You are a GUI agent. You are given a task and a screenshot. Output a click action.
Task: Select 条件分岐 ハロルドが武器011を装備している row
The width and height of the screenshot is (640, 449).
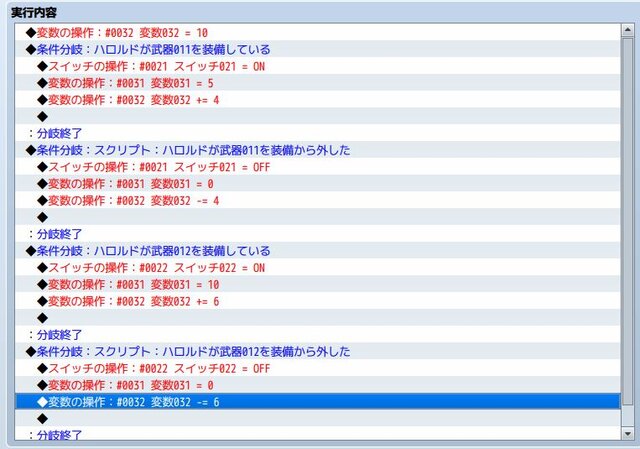coord(318,49)
